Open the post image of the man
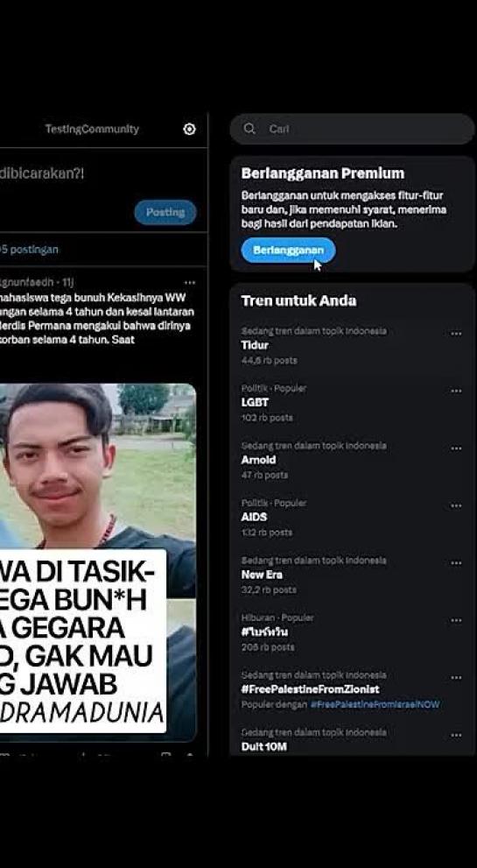This screenshot has width=477, height=868. (x=98, y=561)
